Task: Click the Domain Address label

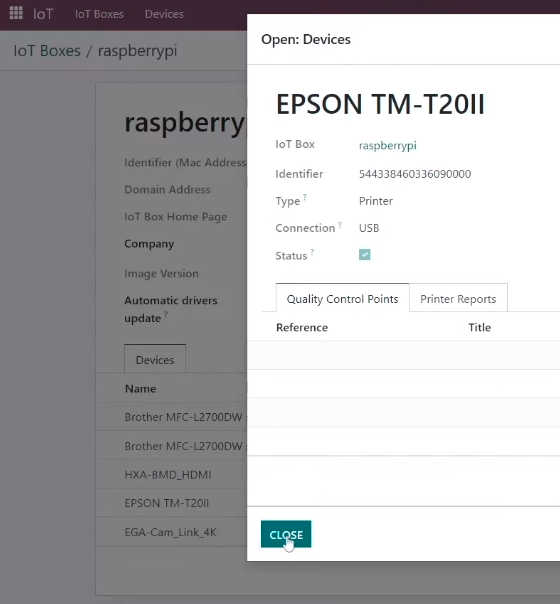Action: (167, 190)
